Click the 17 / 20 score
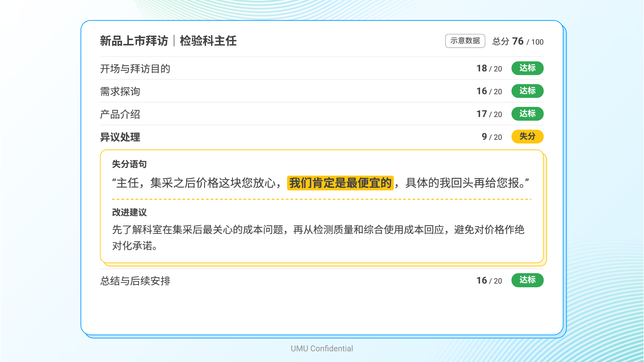Viewport: 644px width, 362px height. [489, 114]
